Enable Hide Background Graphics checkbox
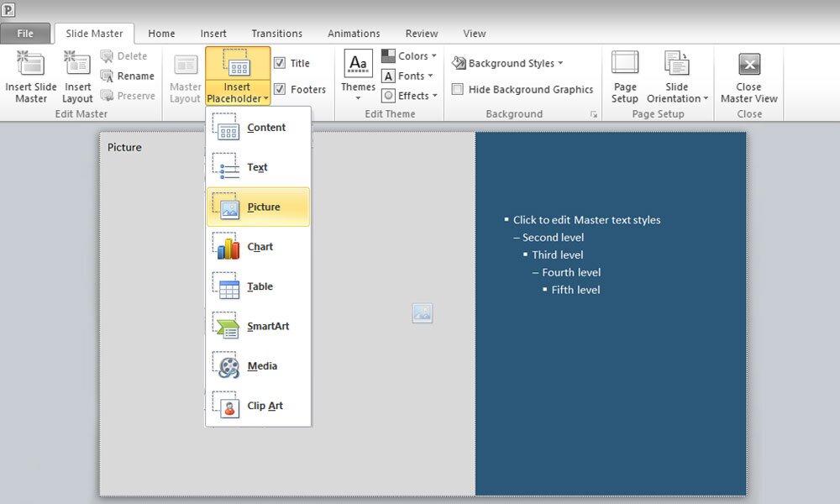This screenshot has width=840, height=504. [458, 89]
